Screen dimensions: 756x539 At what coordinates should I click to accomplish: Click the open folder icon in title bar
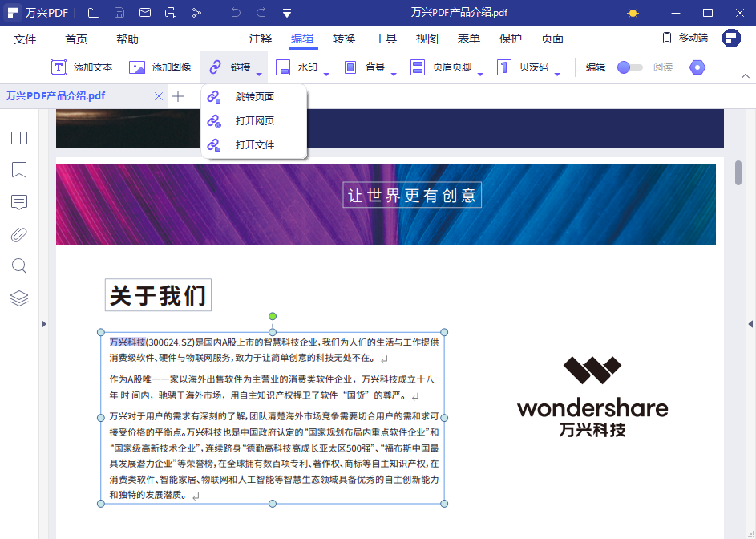tap(94, 13)
